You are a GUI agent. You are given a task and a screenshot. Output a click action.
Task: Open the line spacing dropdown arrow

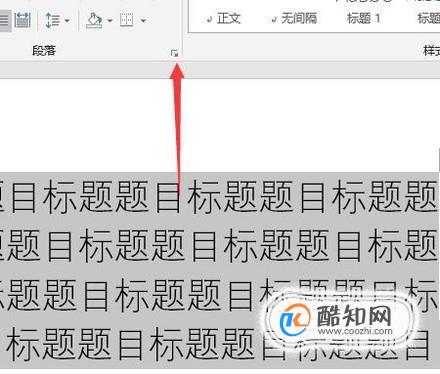[x=67, y=21]
